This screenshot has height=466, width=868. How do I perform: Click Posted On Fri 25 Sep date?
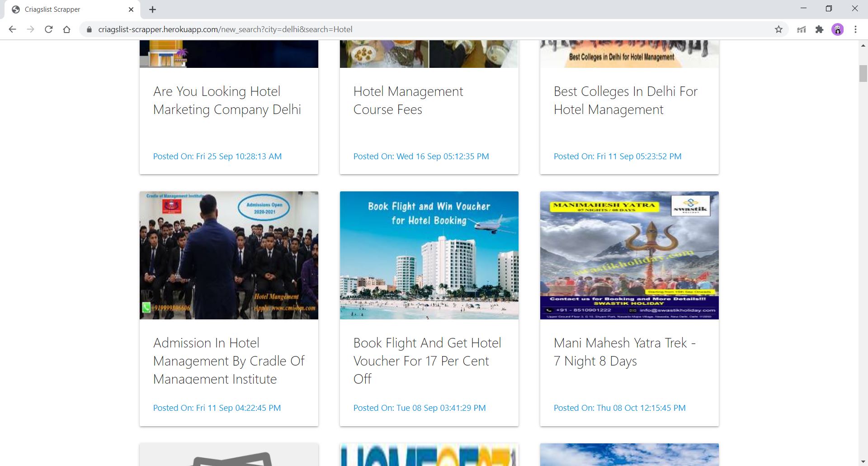(217, 157)
